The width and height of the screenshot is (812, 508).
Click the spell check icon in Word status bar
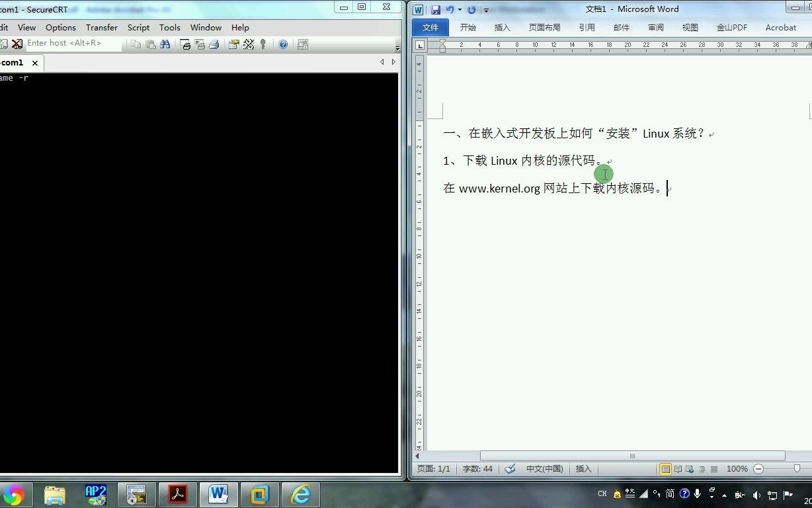tap(509, 468)
